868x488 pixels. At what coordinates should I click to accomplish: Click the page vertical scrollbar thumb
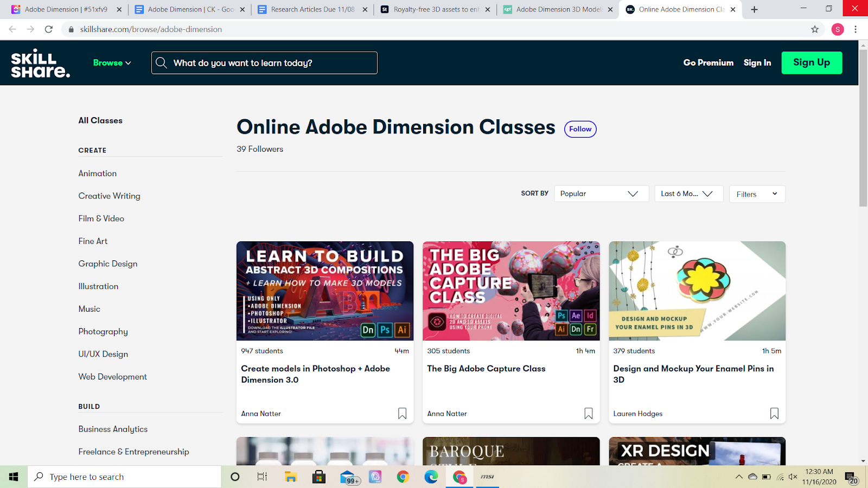click(863, 128)
